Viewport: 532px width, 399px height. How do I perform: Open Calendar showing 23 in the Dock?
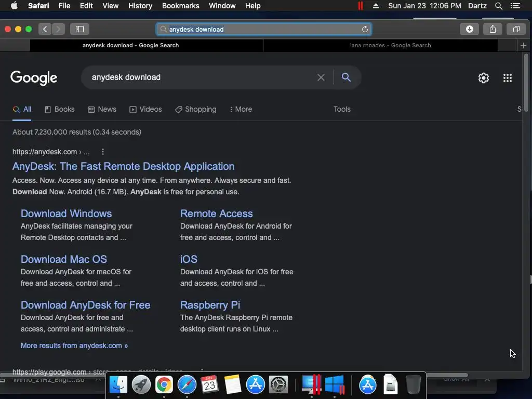(x=210, y=385)
